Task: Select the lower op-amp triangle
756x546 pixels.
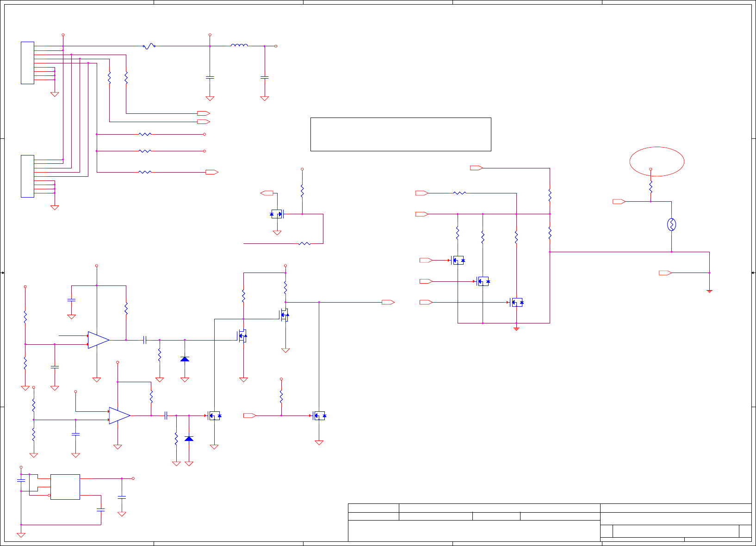Action: 119,416
